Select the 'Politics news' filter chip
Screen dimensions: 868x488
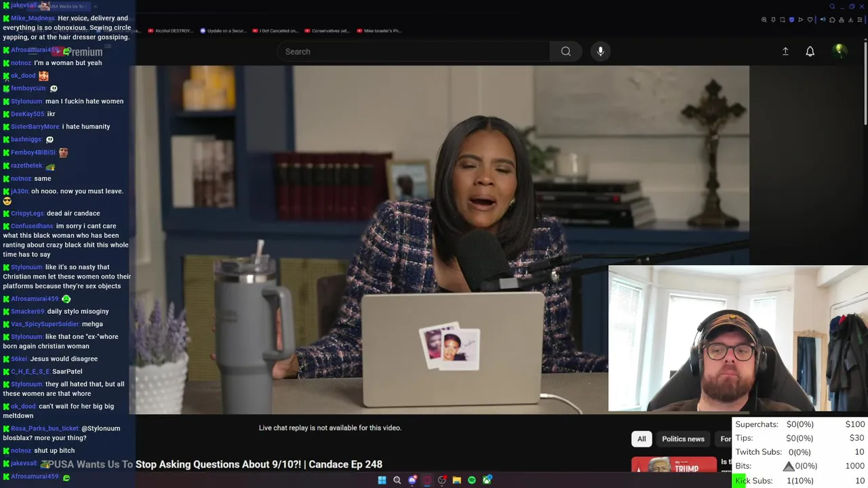coord(683,439)
